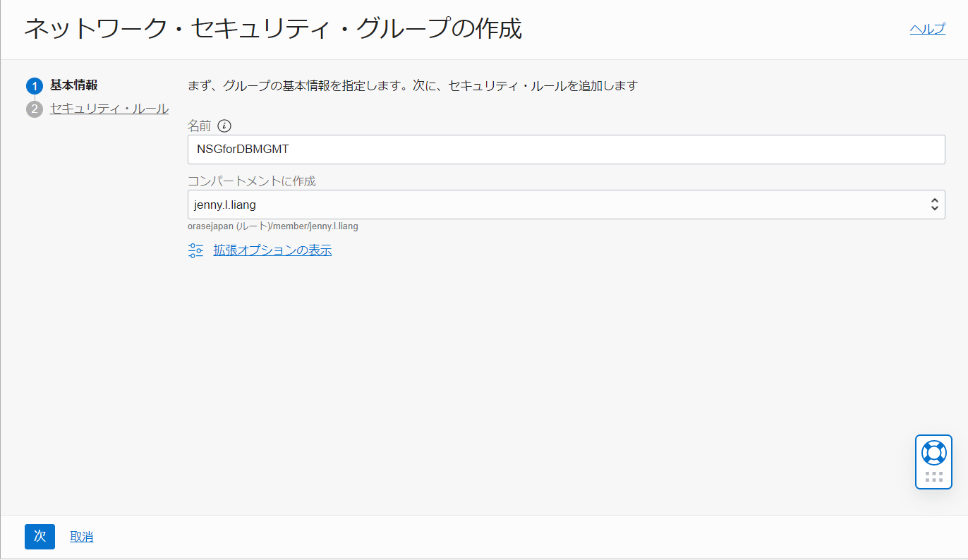Click the 取消 cancel link

click(81, 537)
